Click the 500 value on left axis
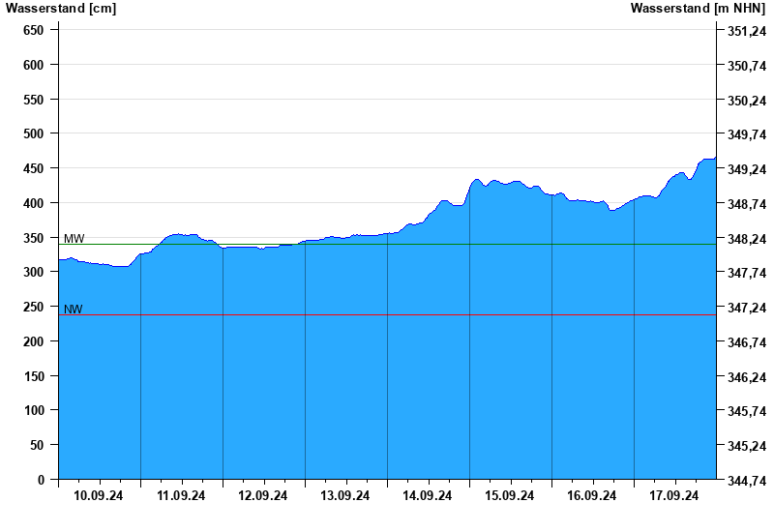 (x=34, y=133)
